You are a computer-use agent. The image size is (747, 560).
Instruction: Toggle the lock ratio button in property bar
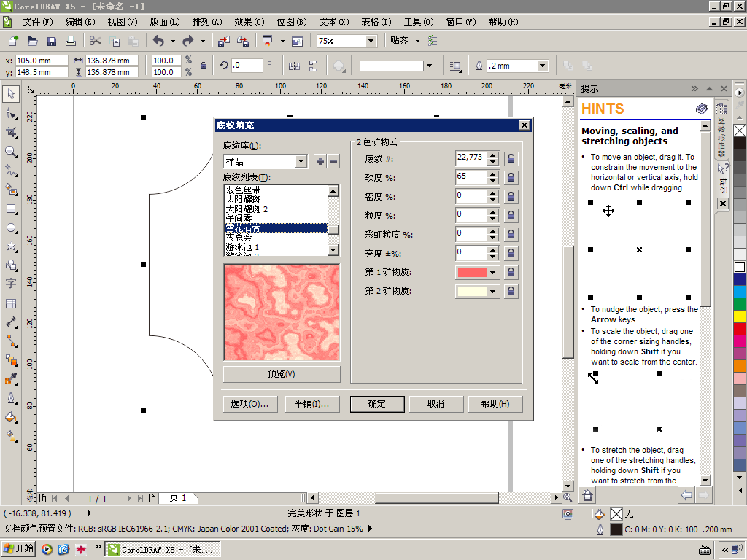(204, 66)
